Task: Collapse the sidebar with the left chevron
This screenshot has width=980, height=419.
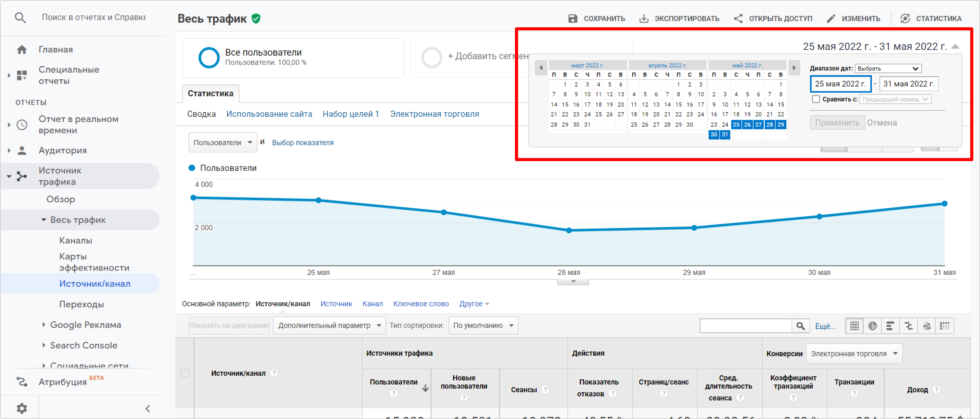Action: [148, 408]
